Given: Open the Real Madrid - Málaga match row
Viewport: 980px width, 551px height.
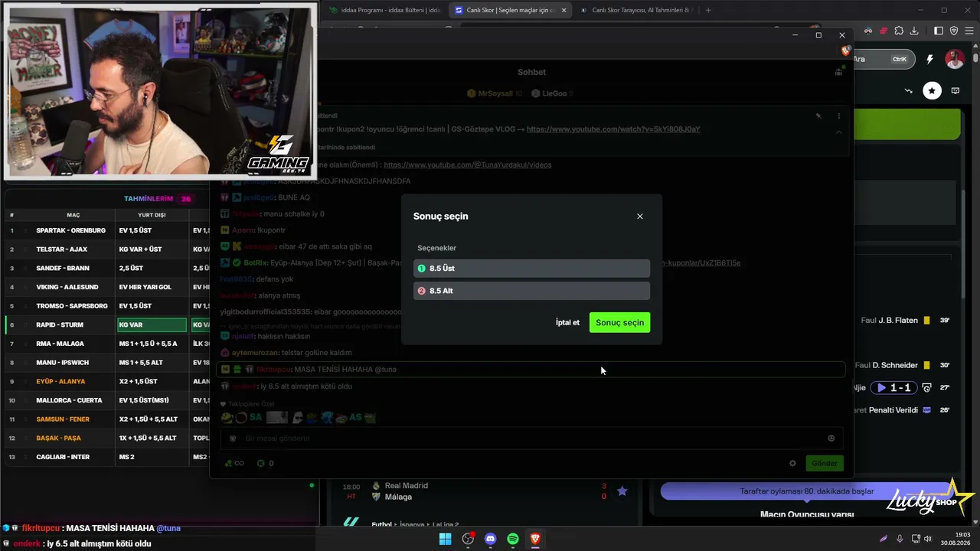Looking at the screenshot, I should point(484,491).
